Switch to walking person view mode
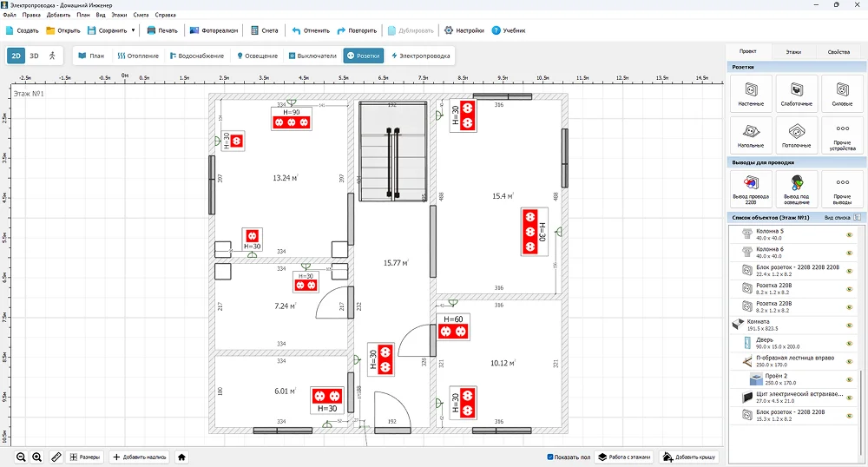The width and height of the screenshot is (868, 467). click(x=51, y=56)
